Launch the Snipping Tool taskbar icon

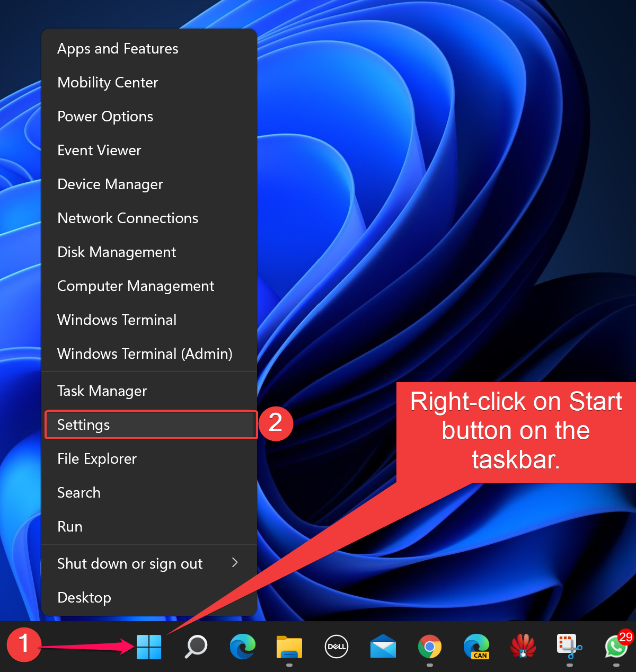(570, 647)
